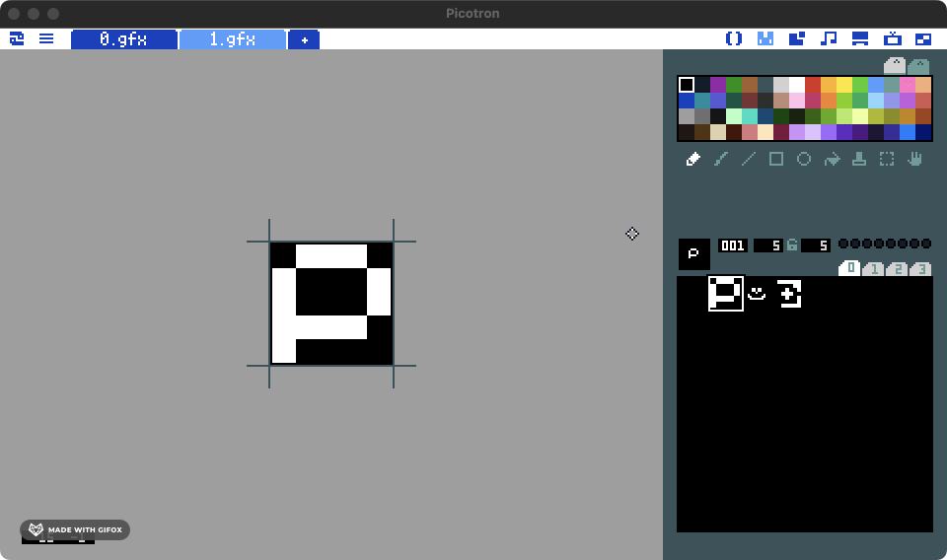Image resolution: width=947 pixels, height=560 pixels.
Task: Open the hamburger menu
Action: [46, 38]
